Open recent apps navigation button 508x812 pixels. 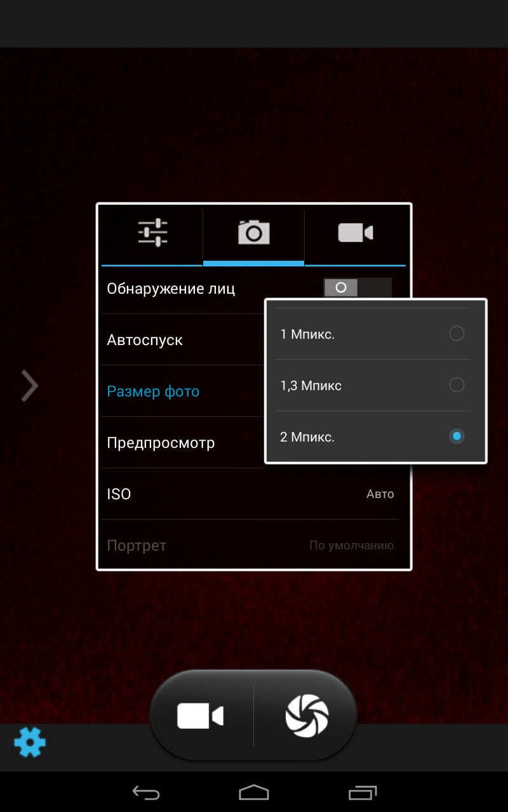362,792
